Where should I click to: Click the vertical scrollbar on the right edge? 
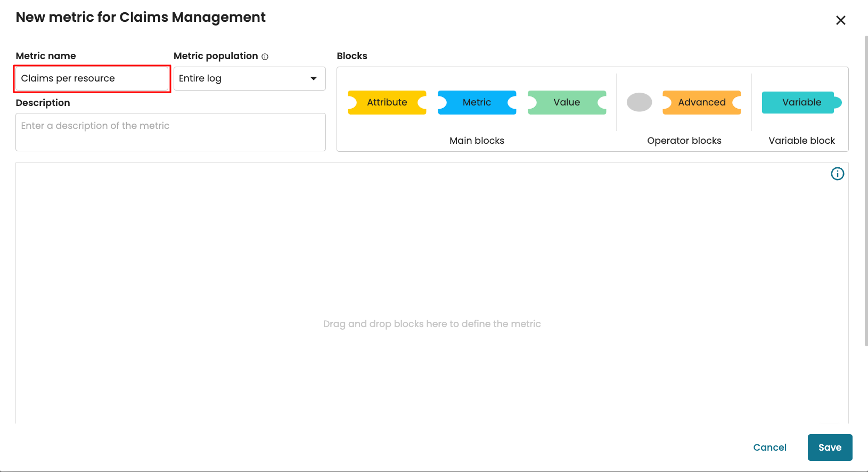[x=866, y=192]
